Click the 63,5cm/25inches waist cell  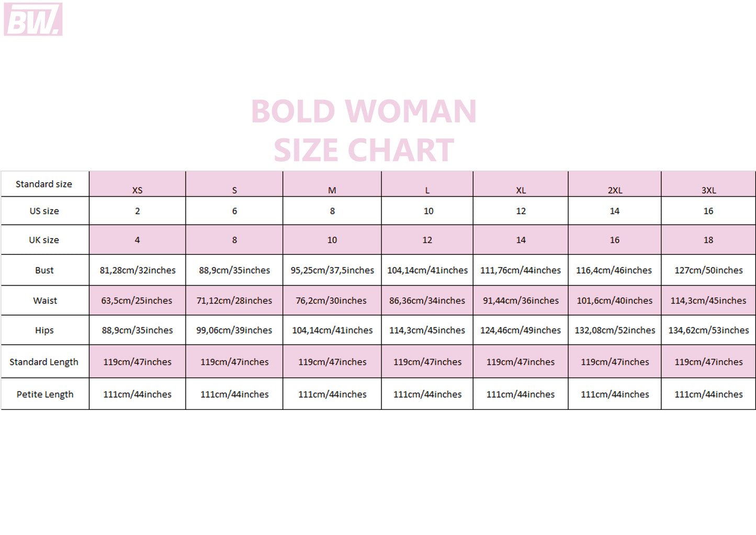click(x=137, y=300)
